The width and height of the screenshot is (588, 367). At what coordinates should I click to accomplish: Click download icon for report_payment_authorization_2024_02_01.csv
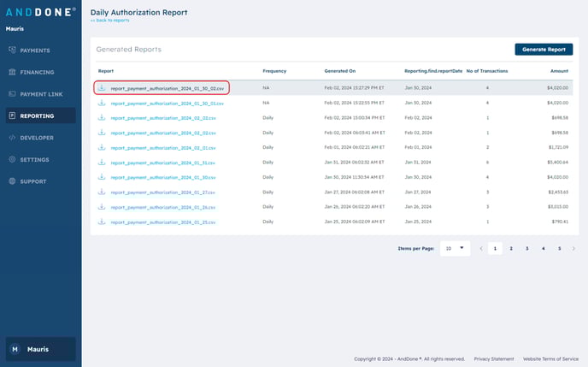(x=102, y=147)
